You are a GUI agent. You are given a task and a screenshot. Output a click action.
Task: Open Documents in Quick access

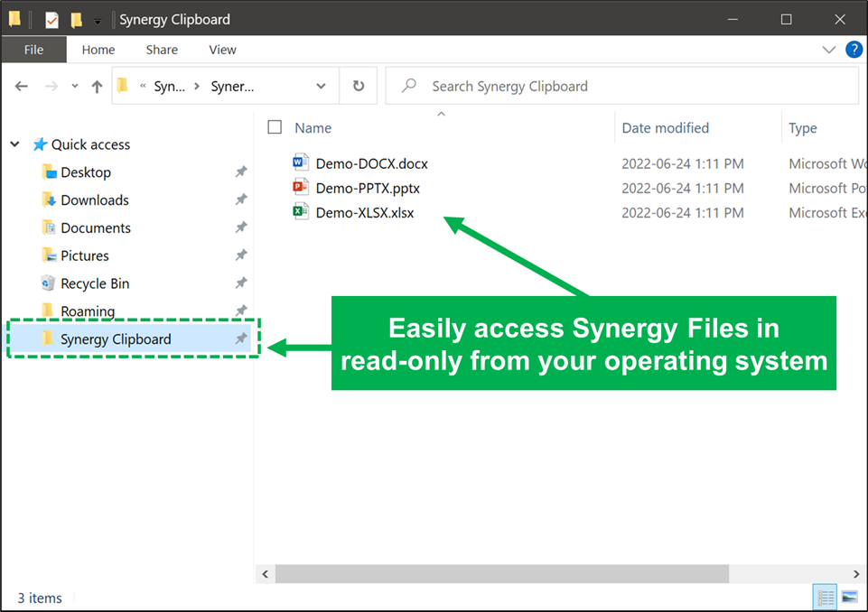(x=96, y=227)
